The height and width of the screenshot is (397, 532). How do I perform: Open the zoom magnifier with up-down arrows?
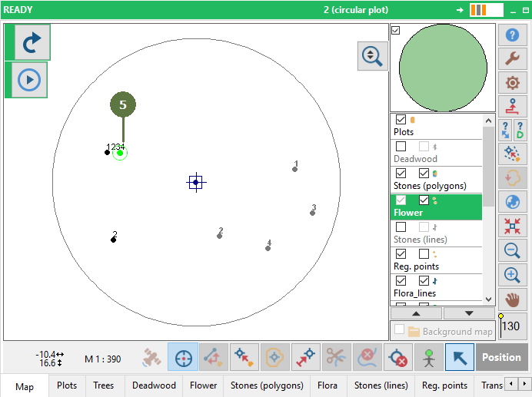pos(372,56)
